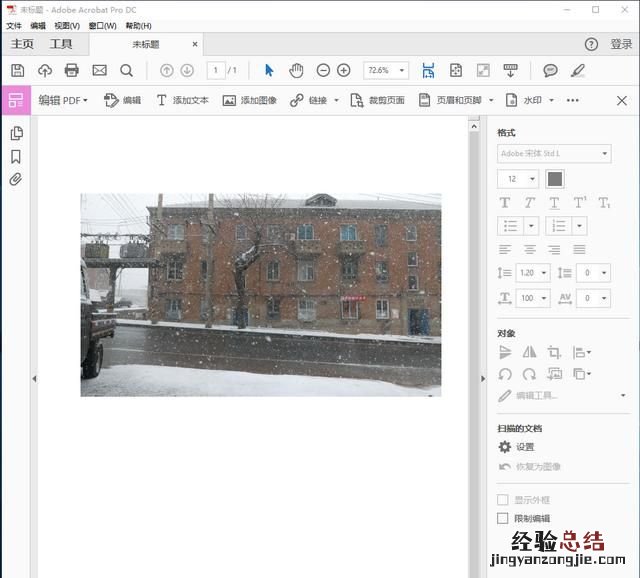The width and height of the screenshot is (640, 578).
Task: Select the Hand pan tool
Action: (296, 70)
